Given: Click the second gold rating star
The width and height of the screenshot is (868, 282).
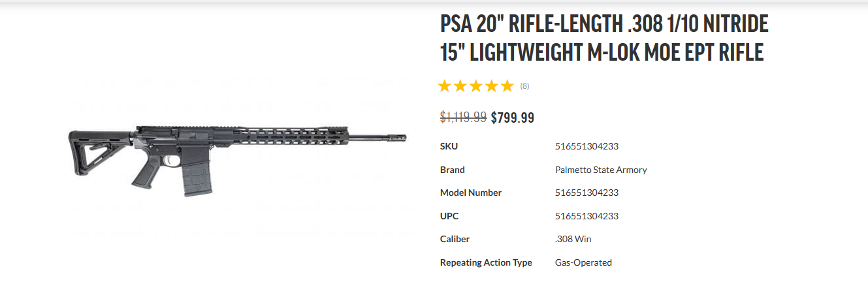Looking at the screenshot, I should click(460, 86).
